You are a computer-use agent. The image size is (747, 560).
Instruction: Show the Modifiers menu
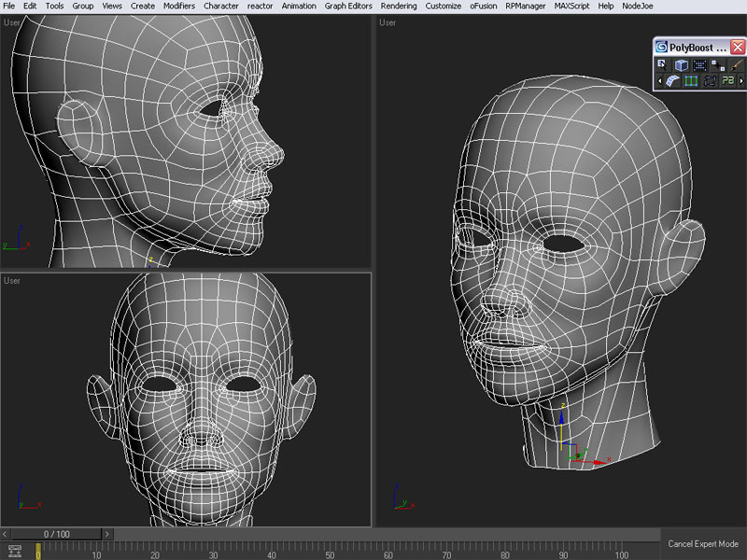[179, 7]
